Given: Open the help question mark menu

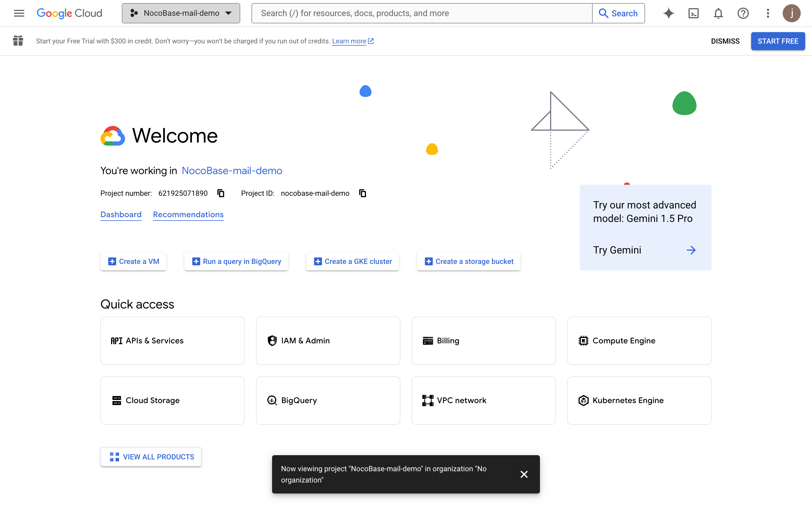Looking at the screenshot, I should tap(743, 13).
